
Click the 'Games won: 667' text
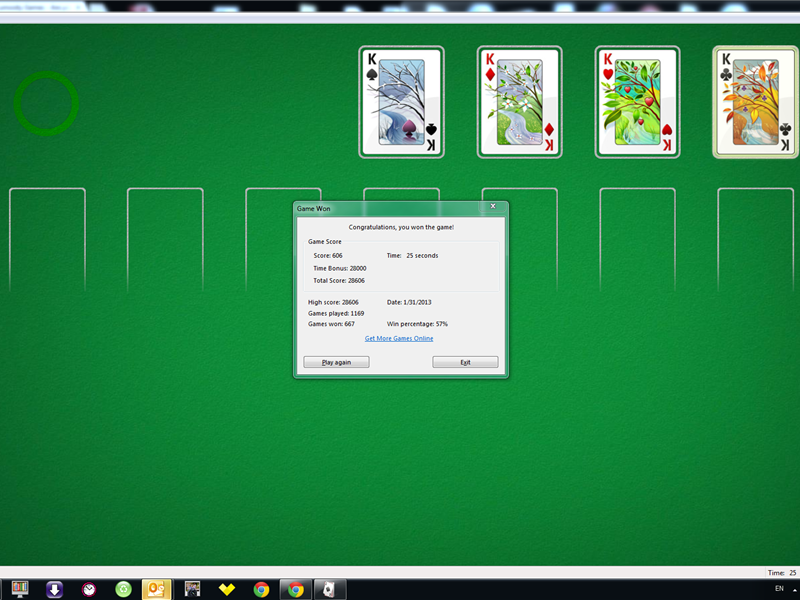coord(331,324)
